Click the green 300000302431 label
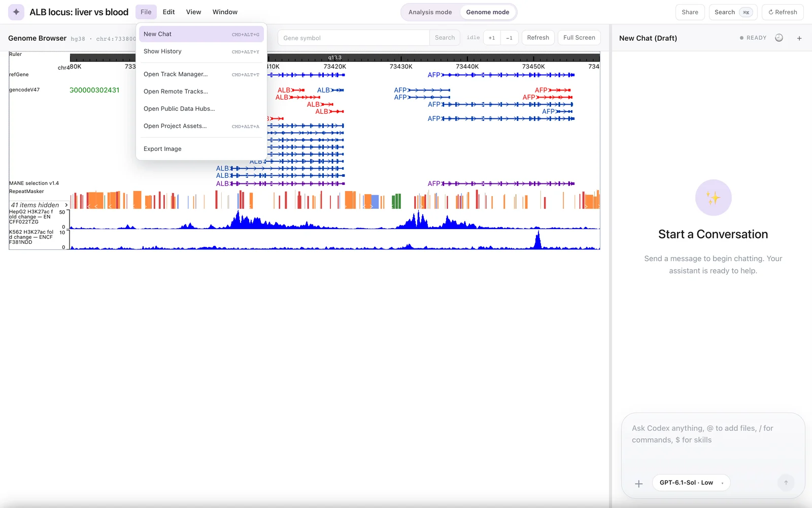Viewport: 812px width, 508px height. coord(94,90)
